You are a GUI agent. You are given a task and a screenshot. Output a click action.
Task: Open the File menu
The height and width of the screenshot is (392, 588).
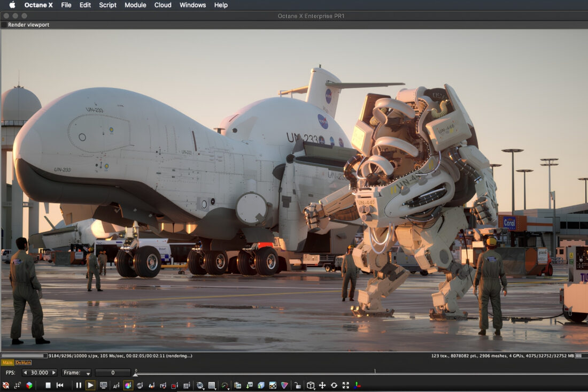[66, 5]
